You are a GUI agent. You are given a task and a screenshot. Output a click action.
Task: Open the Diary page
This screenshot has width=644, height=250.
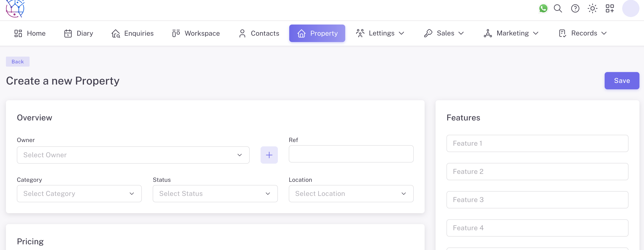click(79, 33)
